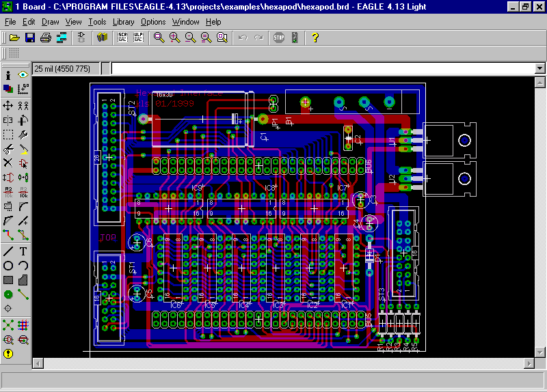Choose the Text tool
This screenshot has width=547, height=392.
[x=23, y=251]
